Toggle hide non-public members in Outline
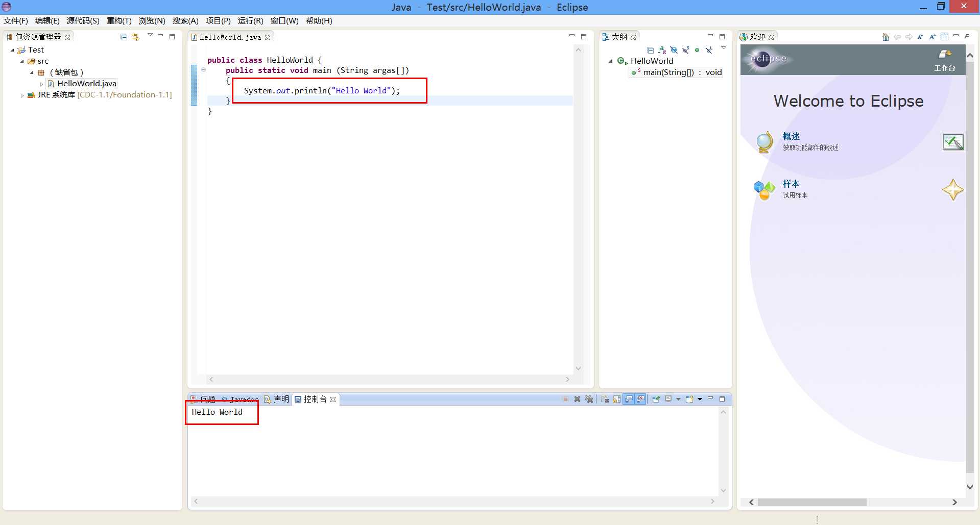 [697, 50]
